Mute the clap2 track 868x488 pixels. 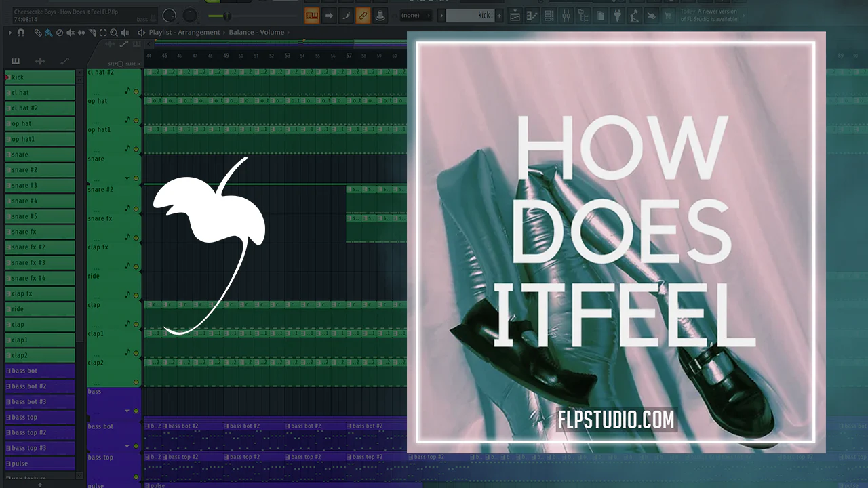coord(136,383)
